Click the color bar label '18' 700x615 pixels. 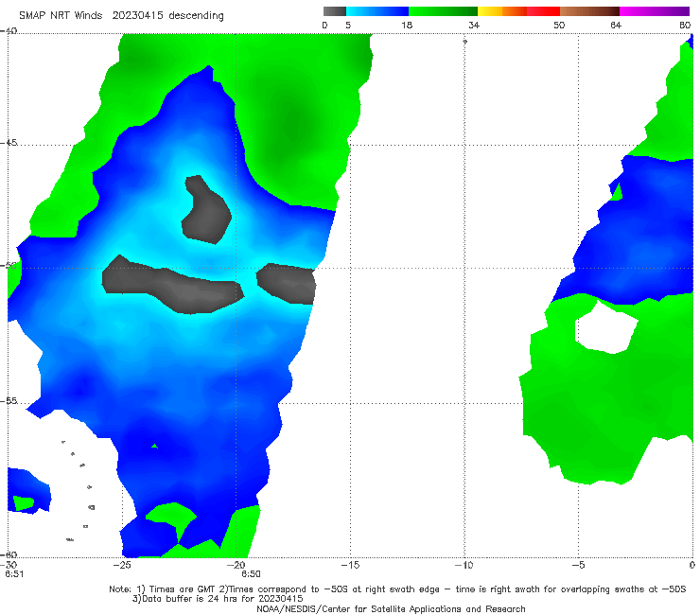coord(407,25)
